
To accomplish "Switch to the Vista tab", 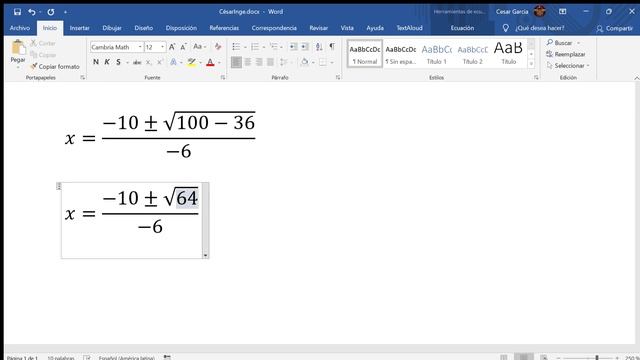I will pyautogui.click(x=347, y=28).
